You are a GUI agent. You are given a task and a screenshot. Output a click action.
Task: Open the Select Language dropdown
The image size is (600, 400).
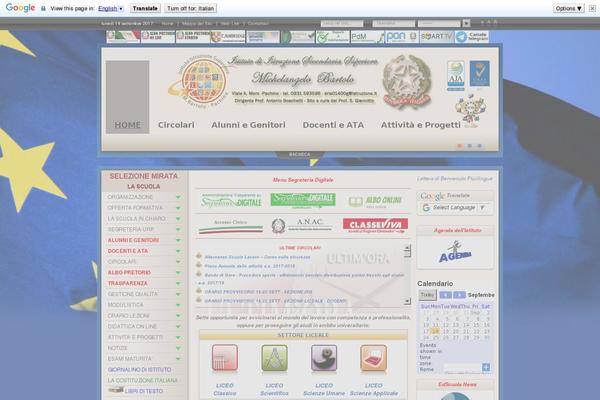tap(455, 208)
